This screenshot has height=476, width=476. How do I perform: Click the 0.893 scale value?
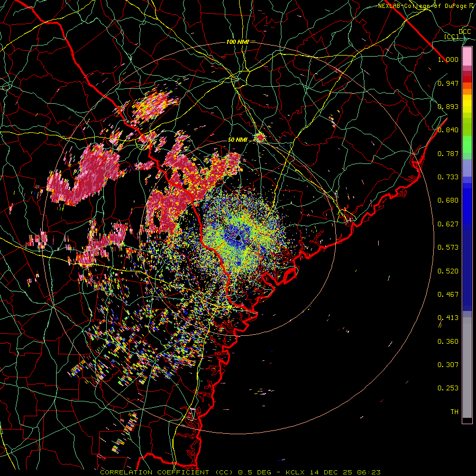pyautogui.click(x=448, y=106)
